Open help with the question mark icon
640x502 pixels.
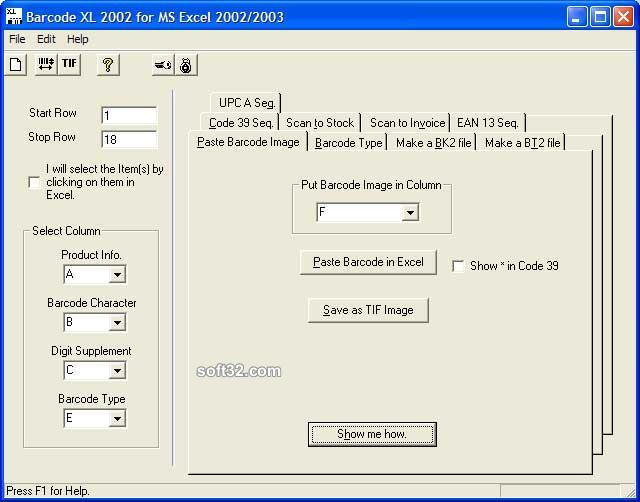coord(108,64)
